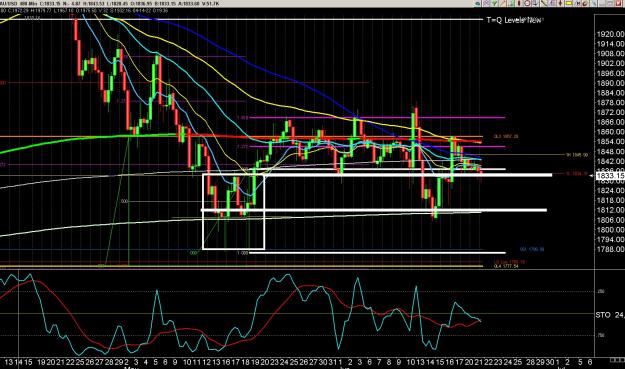Click the green checkmark toolbar icon

pyautogui.click(x=494, y=3)
